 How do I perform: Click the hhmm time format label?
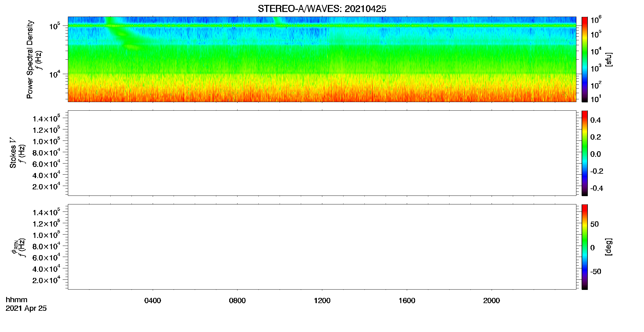click(x=17, y=300)
